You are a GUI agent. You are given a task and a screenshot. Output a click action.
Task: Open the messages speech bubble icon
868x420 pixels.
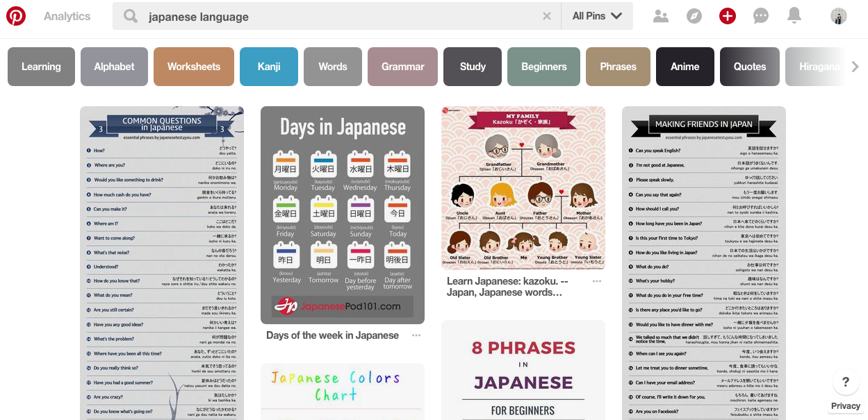761,16
